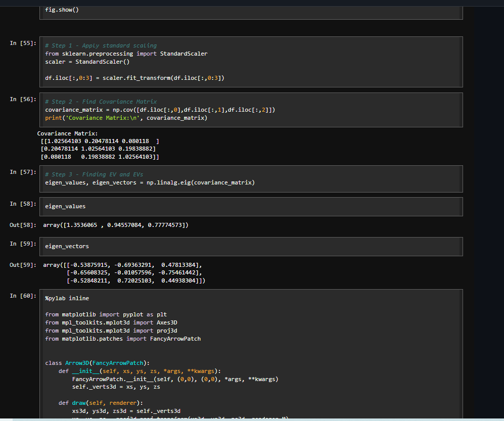
Task: Click the eigenvalues output array starting "1.3536065"
Action: click(116, 225)
